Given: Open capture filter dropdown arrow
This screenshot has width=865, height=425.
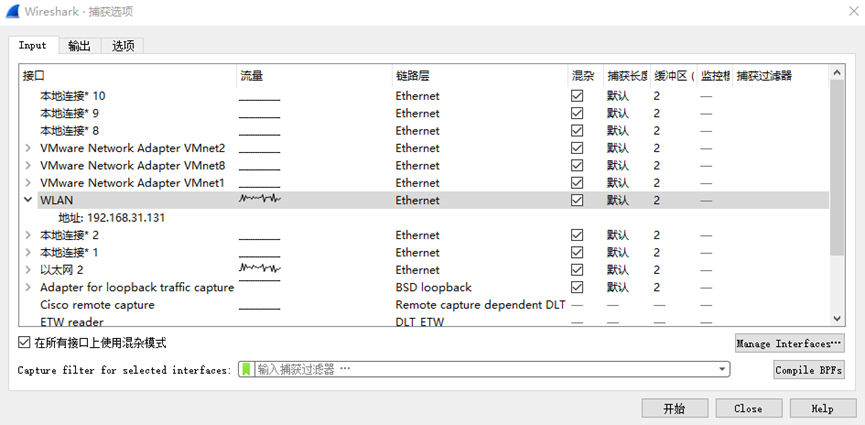Looking at the screenshot, I should point(722,369).
